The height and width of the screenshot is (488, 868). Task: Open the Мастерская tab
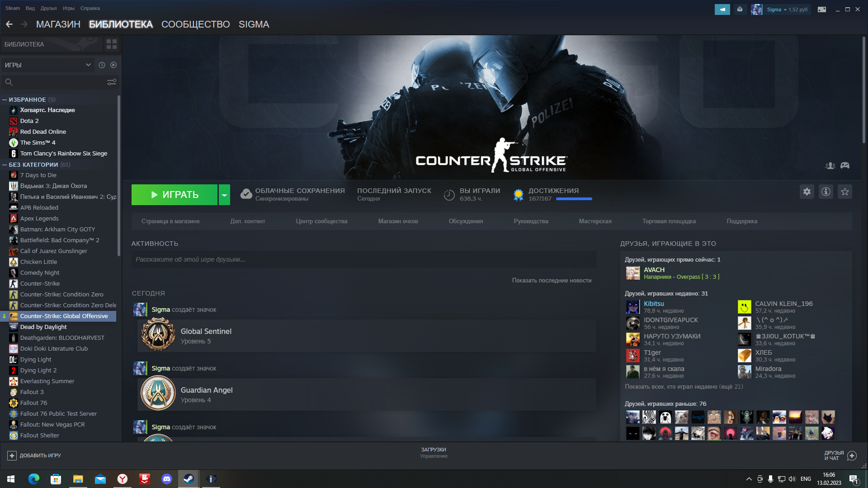595,221
